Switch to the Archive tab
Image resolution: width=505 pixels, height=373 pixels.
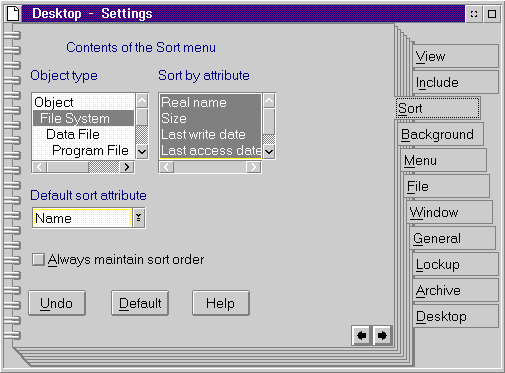(x=455, y=290)
